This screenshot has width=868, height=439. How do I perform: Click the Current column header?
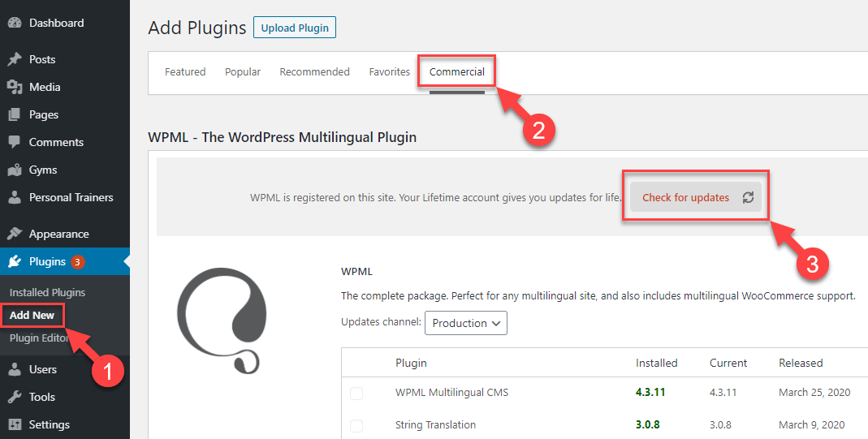point(728,364)
